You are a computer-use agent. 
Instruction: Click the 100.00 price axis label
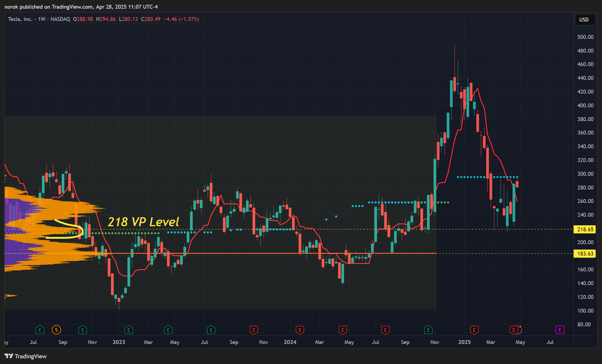(x=585, y=311)
